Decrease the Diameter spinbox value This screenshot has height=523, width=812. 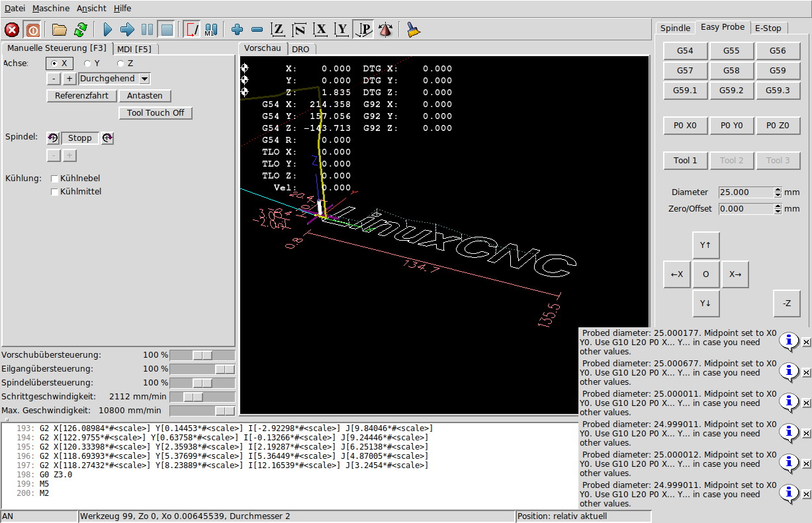(x=778, y=195)
